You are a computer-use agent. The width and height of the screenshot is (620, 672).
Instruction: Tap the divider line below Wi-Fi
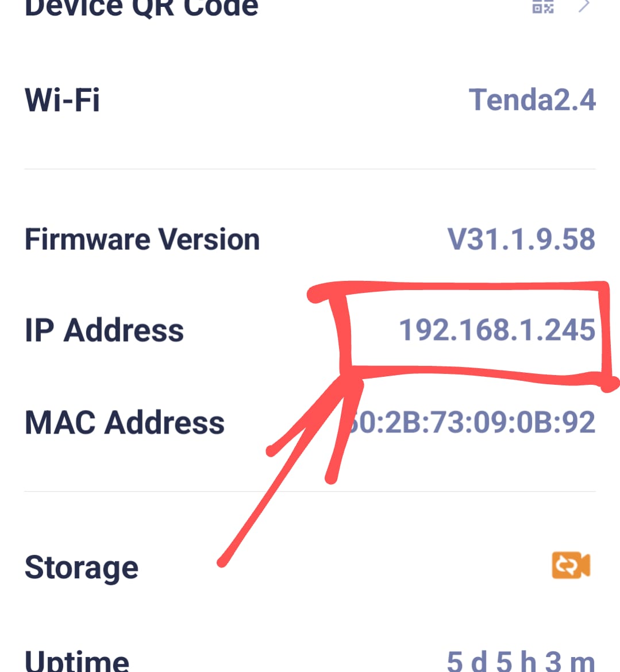click(x=310, y=169)
